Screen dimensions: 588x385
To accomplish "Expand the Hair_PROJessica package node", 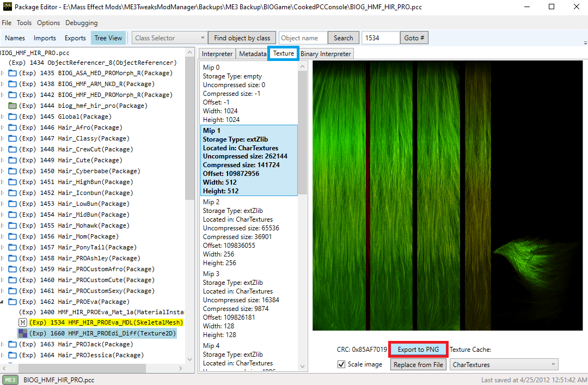I will click(2, 355).
